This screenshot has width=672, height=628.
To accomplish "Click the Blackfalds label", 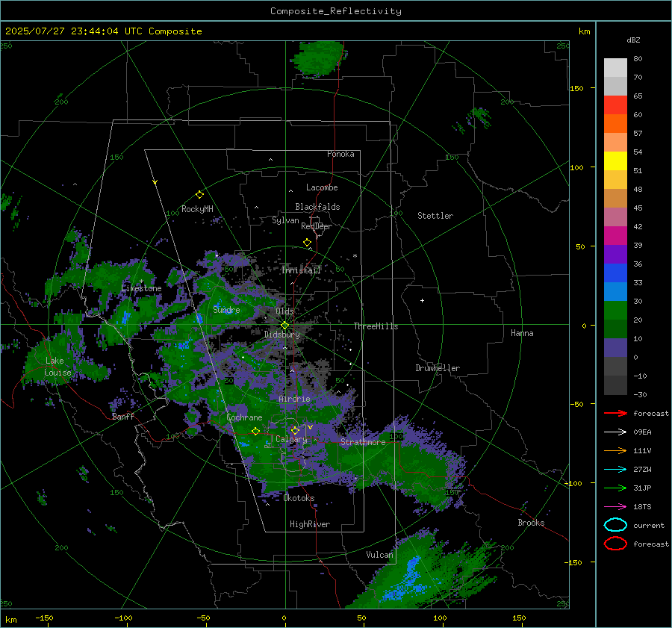I will [x=317, y=207].
